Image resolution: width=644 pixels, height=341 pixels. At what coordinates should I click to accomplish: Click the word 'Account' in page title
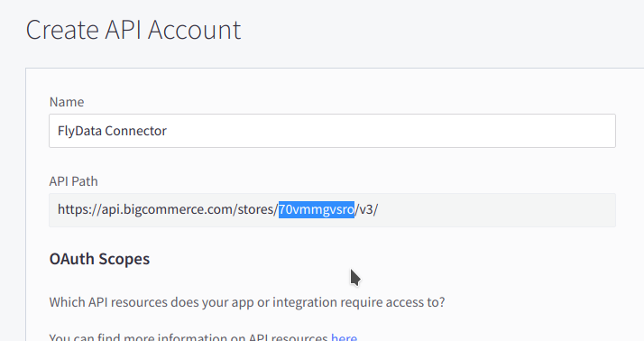click(x=194, y=30)
